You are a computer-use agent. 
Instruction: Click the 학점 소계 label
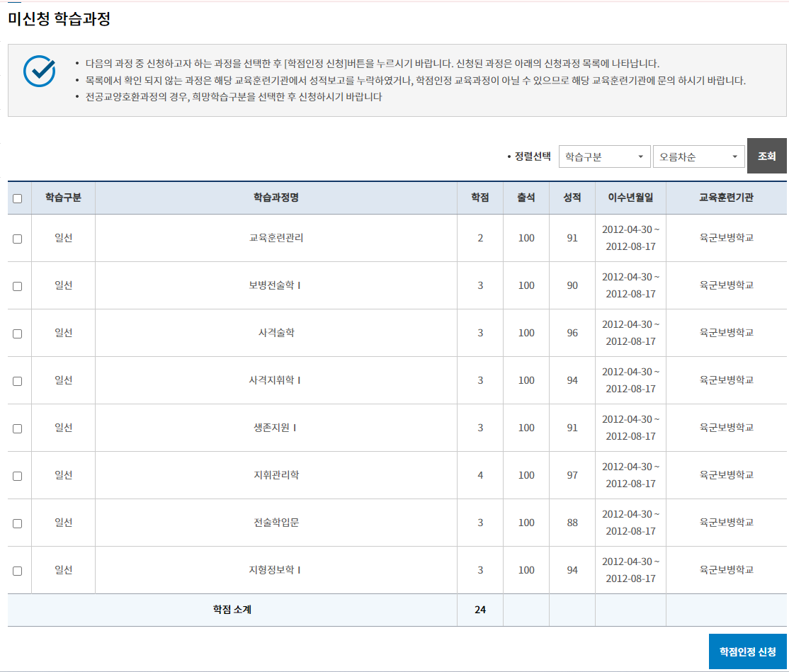click(232, 610)
